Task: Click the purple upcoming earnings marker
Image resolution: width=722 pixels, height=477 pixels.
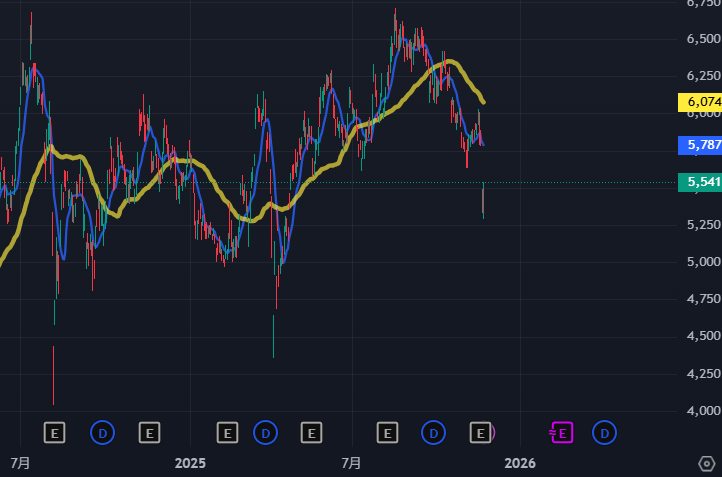Action: click(x=561, y=432)
